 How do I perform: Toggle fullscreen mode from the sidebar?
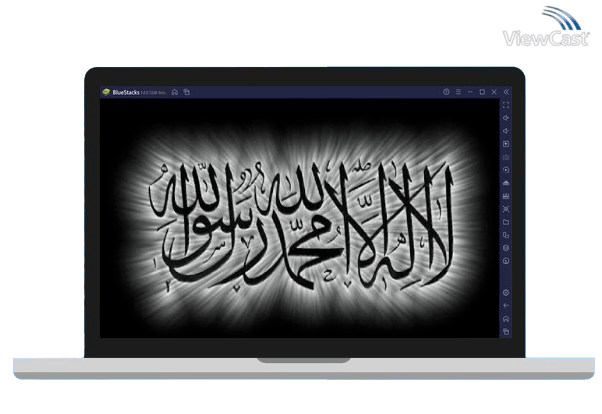(x=506, y=105)
